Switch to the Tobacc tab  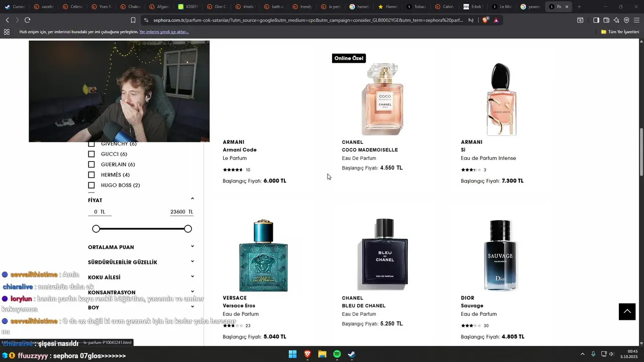(416, 7)
